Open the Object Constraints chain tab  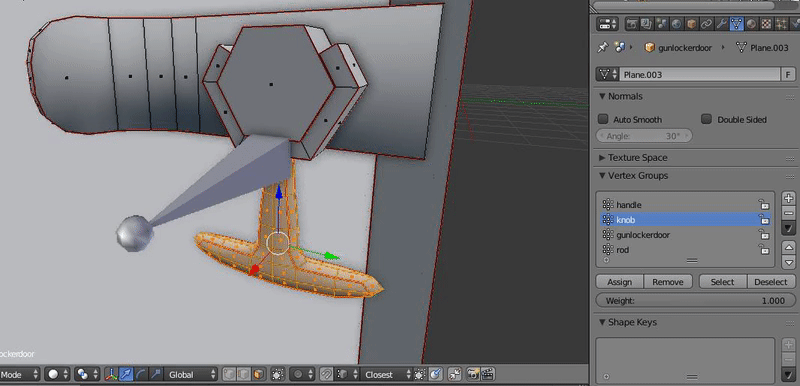706,23
